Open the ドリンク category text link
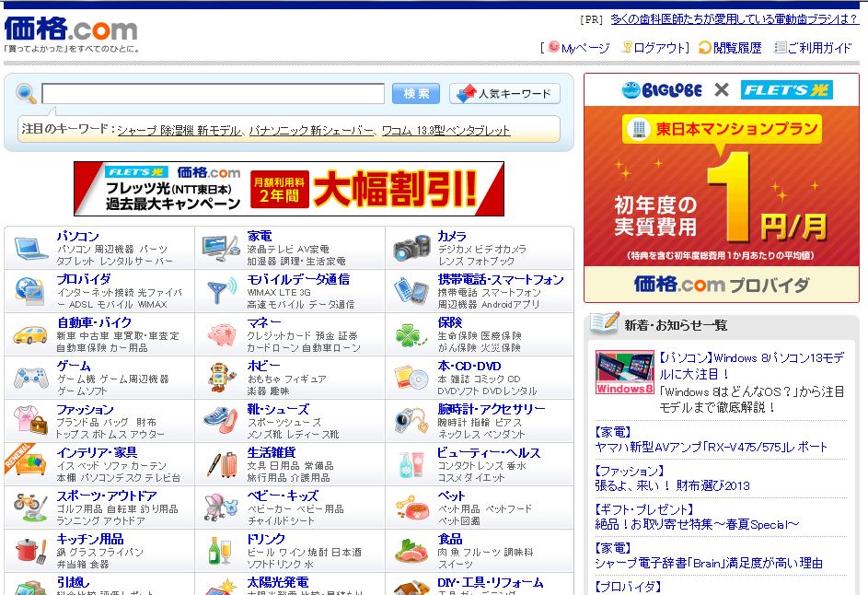This screenshot has width=868, height=595. coord(266,539)
